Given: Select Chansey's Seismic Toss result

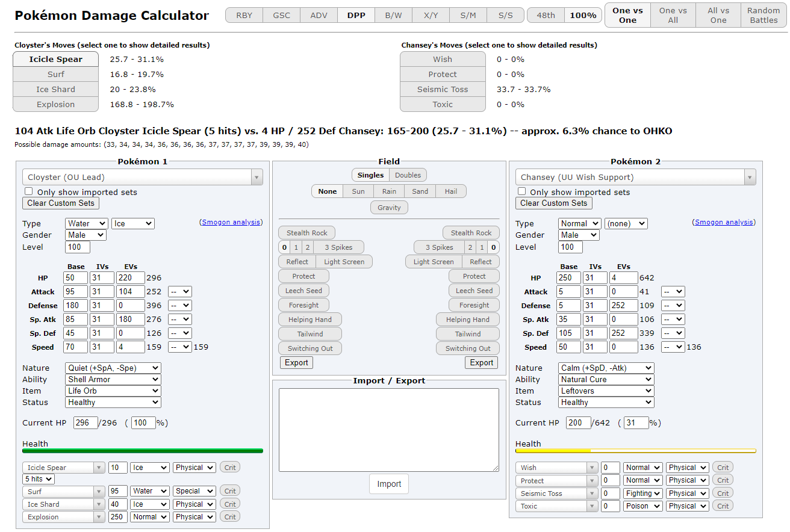Looking at the screenshot, I should pos(443,89).
